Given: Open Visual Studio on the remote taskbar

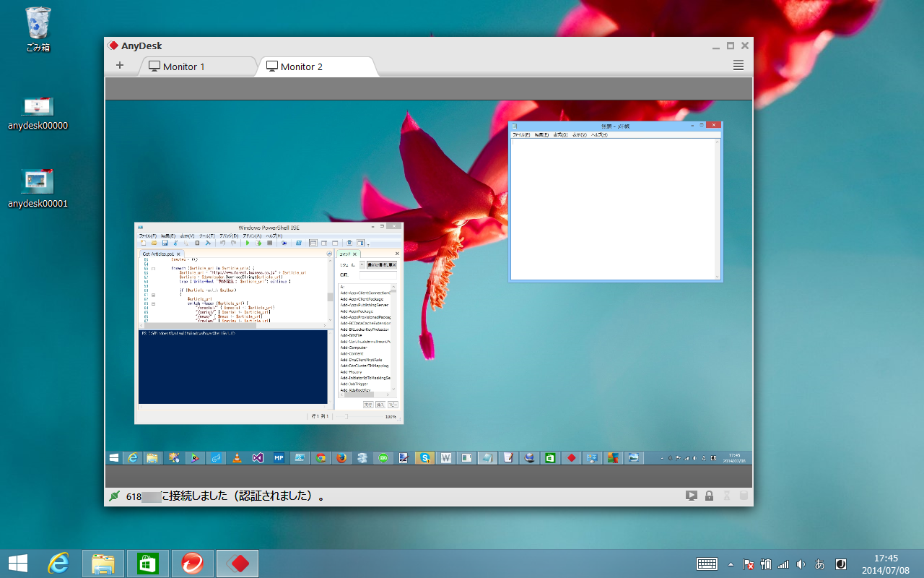Looking at the screenshot, I should [258, 457].
